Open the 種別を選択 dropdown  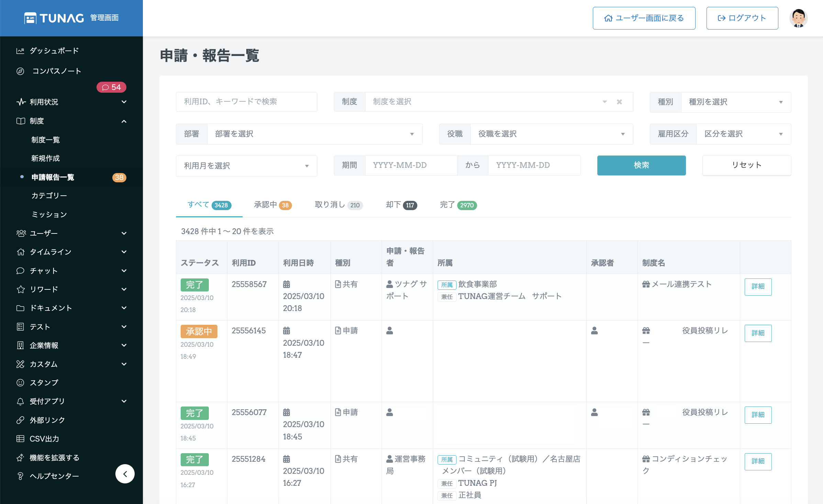tap(736, 102)
